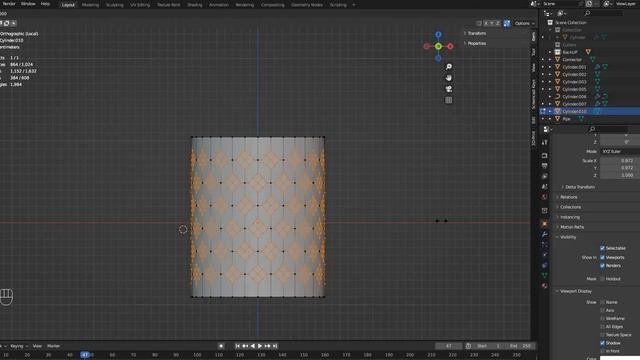Enable Show Name checkbox
Image resolution: width=640 pixels, height=360 pixels.
(602, 302)
